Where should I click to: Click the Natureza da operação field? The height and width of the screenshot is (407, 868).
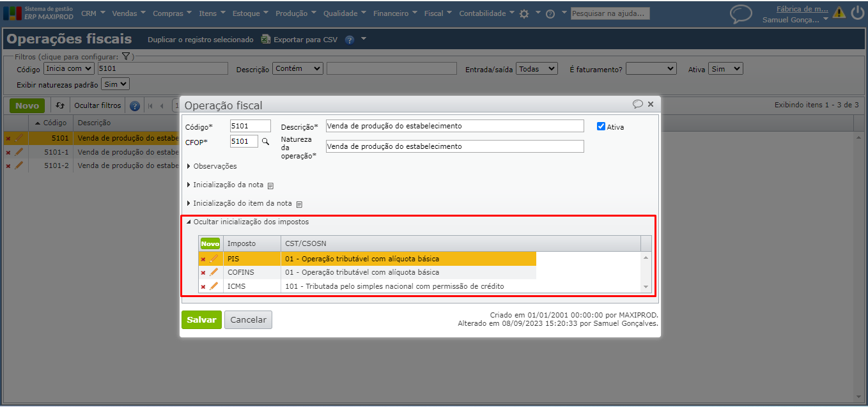[x=454, y=146]
